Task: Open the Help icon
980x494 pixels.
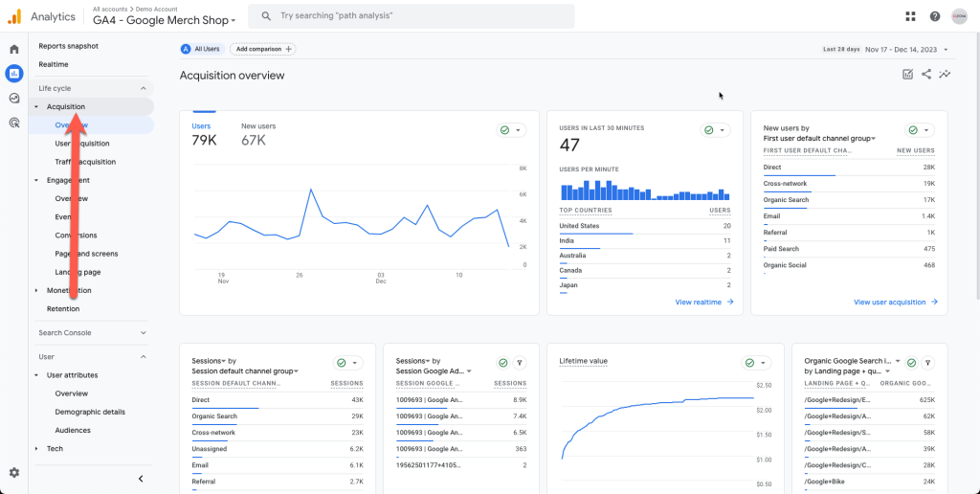Action: pos(934,16)
